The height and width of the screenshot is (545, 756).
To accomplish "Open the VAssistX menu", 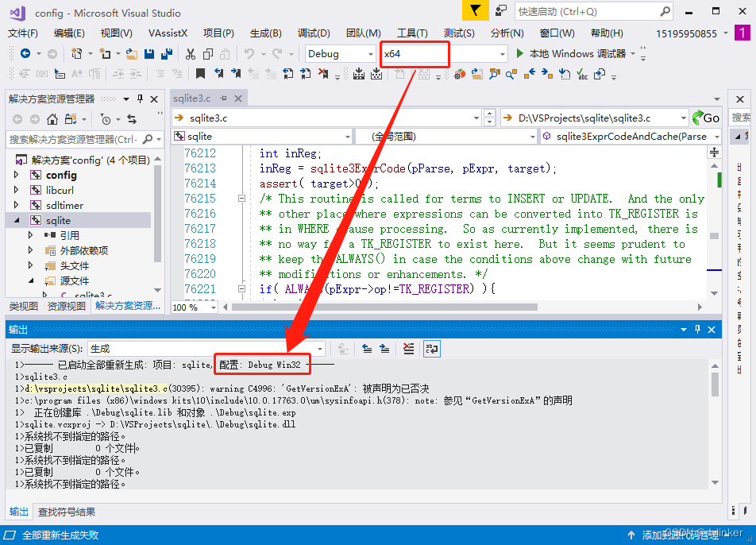I will 168,33.
